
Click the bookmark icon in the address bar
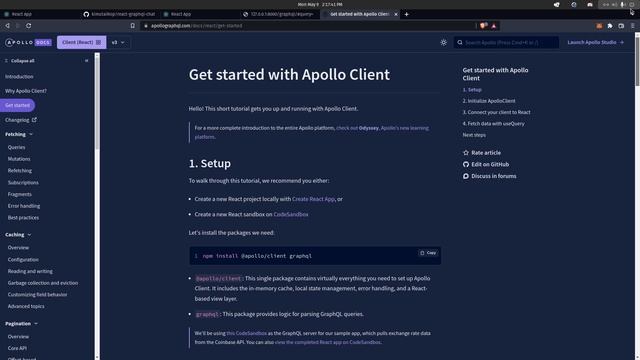[x=132, y=26]
